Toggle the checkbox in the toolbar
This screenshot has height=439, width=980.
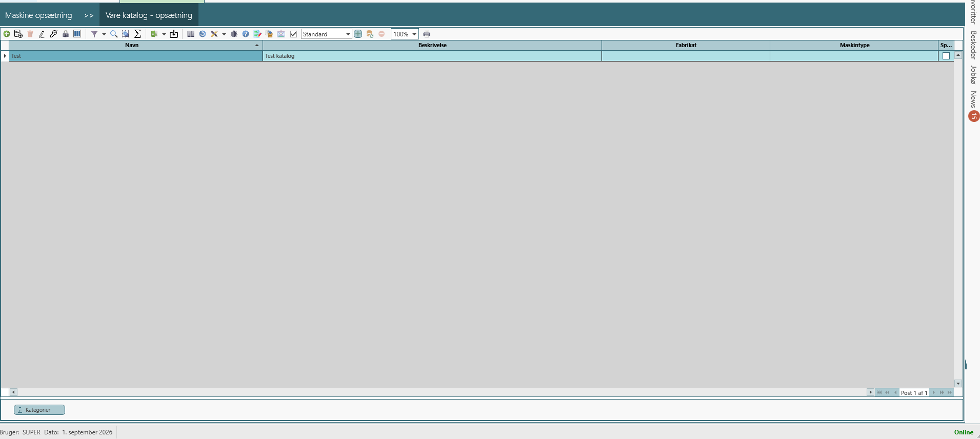point(294,34)
